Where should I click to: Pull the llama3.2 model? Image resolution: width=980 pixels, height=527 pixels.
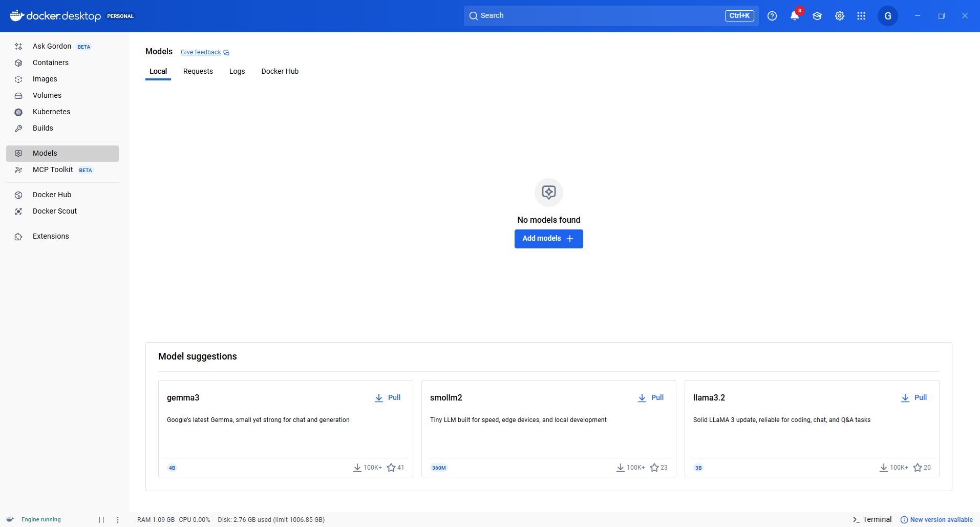[914, 398]
